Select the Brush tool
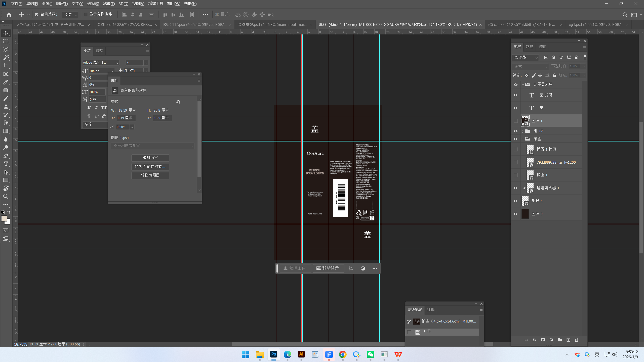644x362 pixels. tap(6, 99)
